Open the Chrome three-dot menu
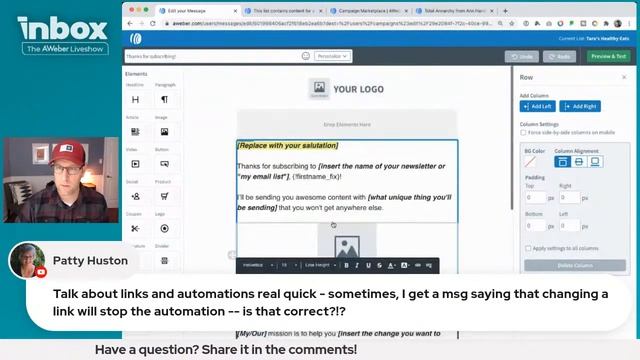This screenshot has width=640, height=360. click(629, 24)
